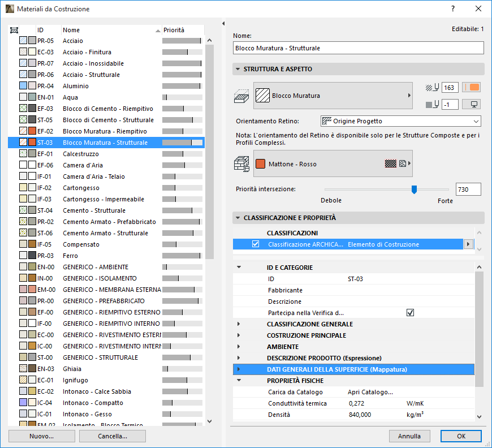The height and width of the screenshot is (448, 492).
Task: Toggle the Classificazione ARCHICAD checkbox
Action: [256, 244]
